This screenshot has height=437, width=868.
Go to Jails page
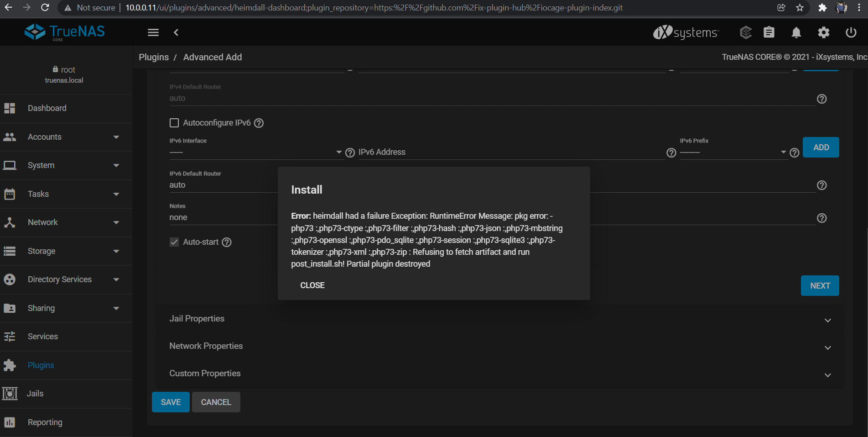point(66,394)
